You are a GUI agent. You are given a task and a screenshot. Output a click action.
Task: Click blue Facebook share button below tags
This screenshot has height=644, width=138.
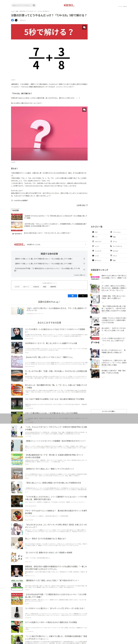[73, 296]
